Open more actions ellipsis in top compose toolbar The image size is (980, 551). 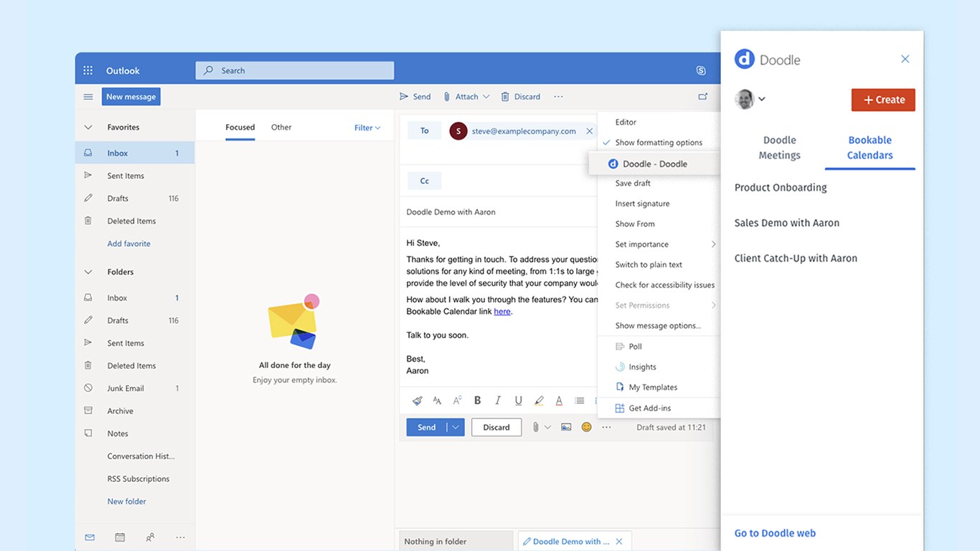tap(558, 97)
